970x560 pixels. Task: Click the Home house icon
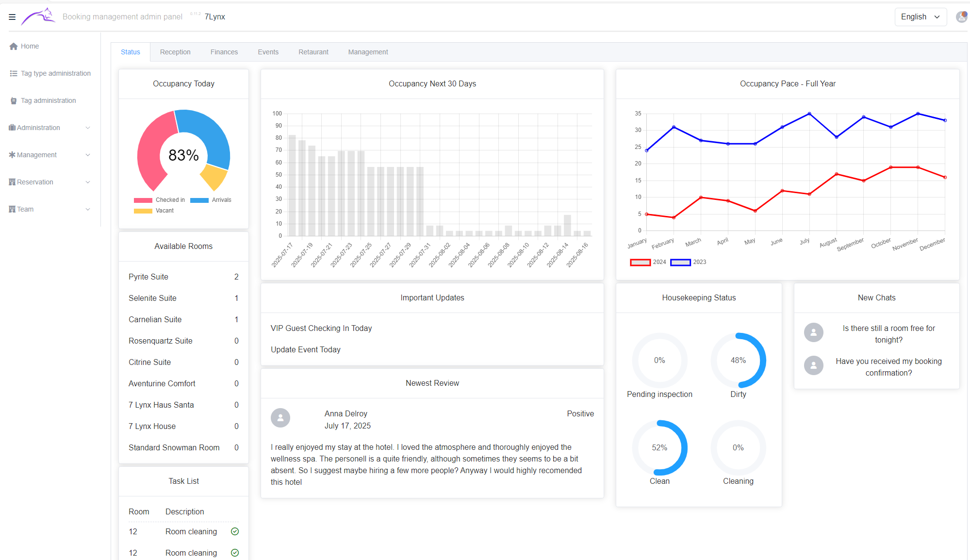click(x=14, y=47)
